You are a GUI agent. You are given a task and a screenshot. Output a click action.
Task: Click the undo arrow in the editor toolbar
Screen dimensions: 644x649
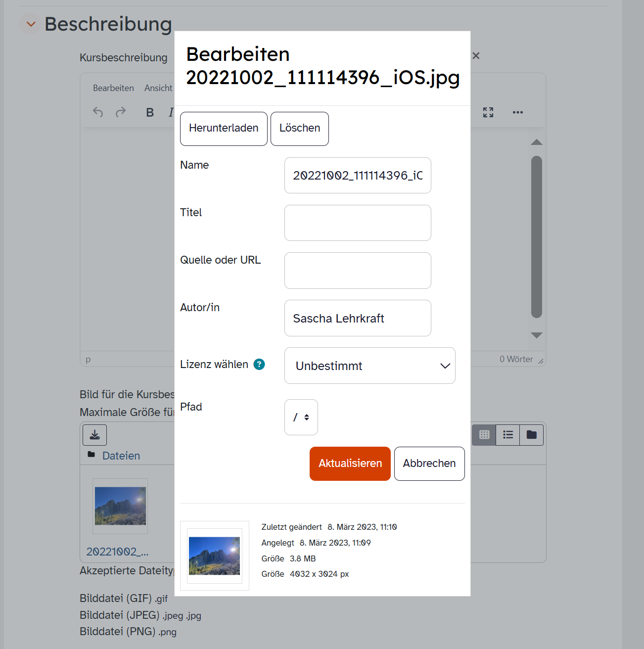coord(98,112)
